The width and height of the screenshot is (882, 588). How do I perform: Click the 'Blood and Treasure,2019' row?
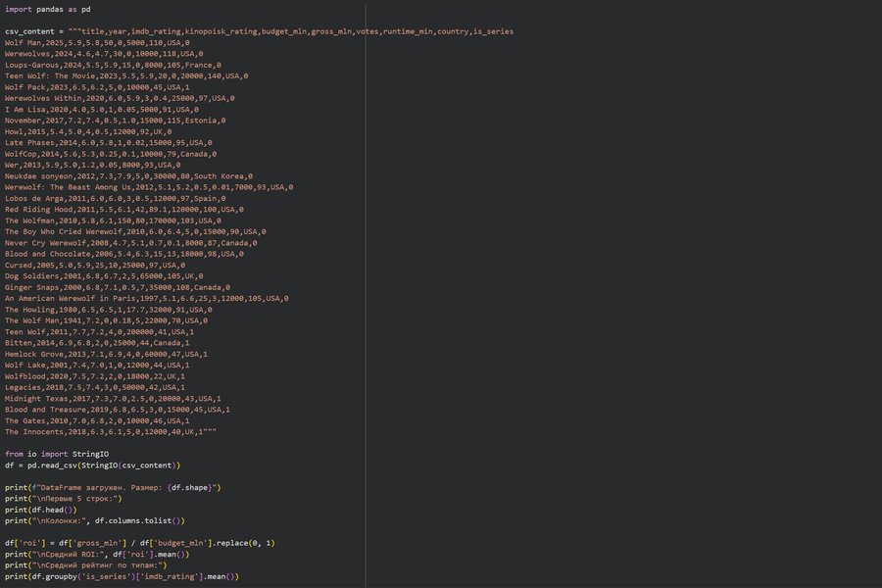point(118,410)
